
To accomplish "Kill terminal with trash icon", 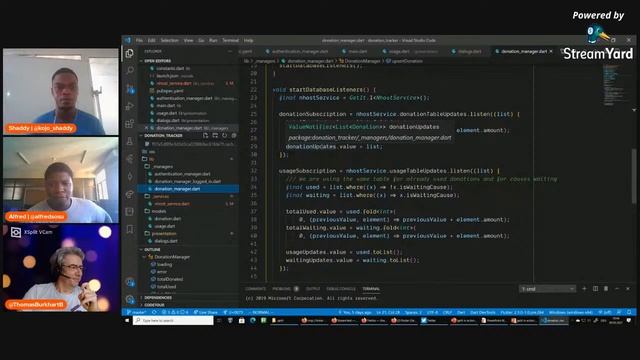I will point(606,289).
